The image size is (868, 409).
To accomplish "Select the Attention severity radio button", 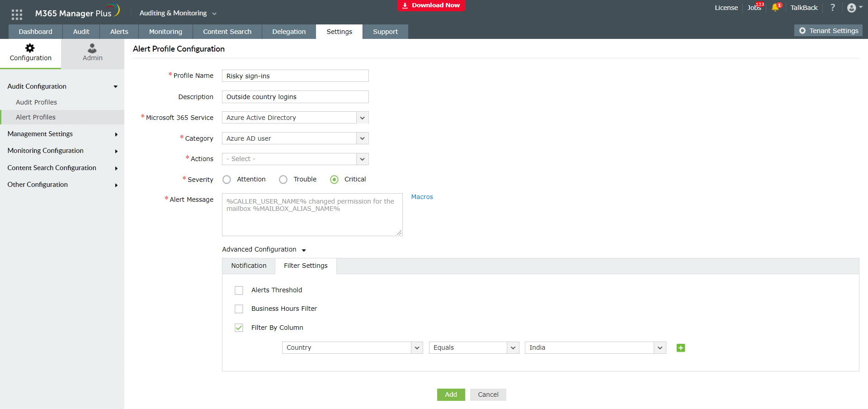I will pos(226,179).
